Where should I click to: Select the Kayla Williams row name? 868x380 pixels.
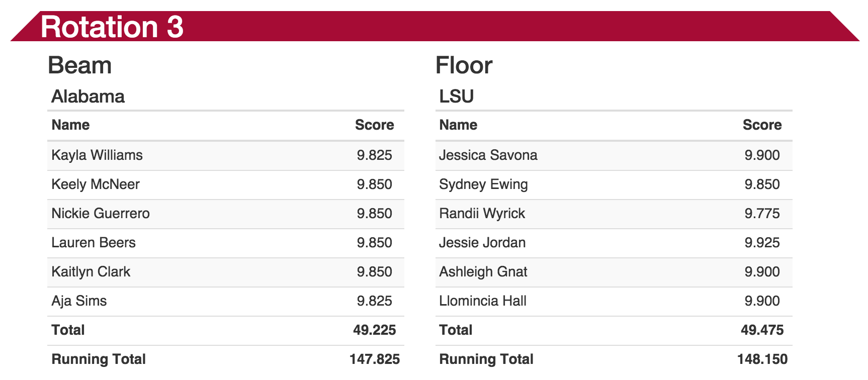[x=97, y=155]
